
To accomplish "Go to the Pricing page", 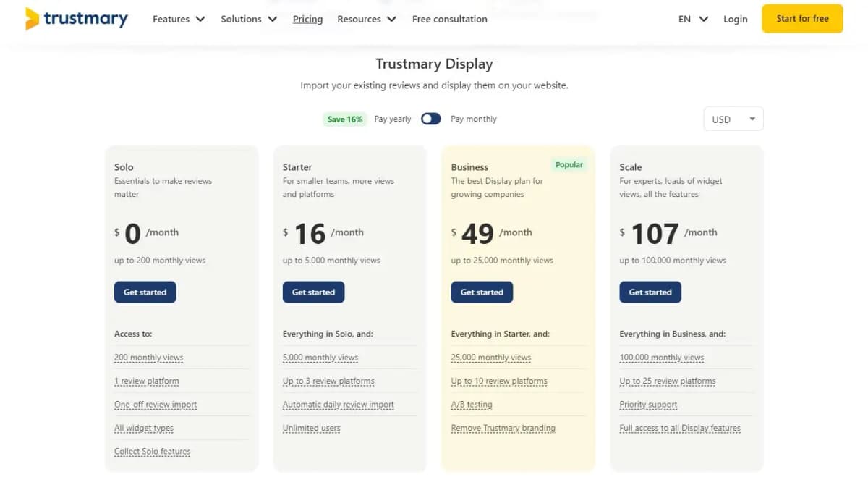I will 307,19.
